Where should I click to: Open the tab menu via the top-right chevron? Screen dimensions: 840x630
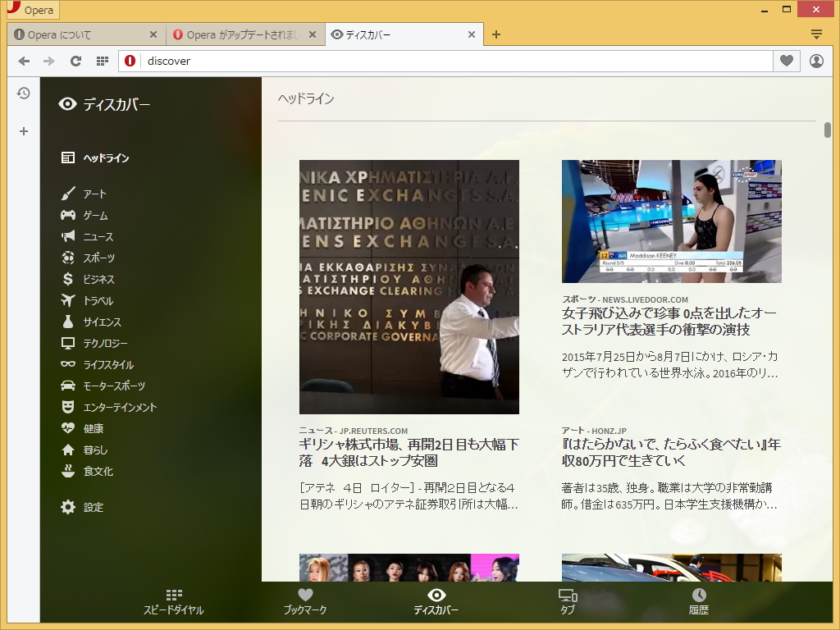[x=817, y=34]
